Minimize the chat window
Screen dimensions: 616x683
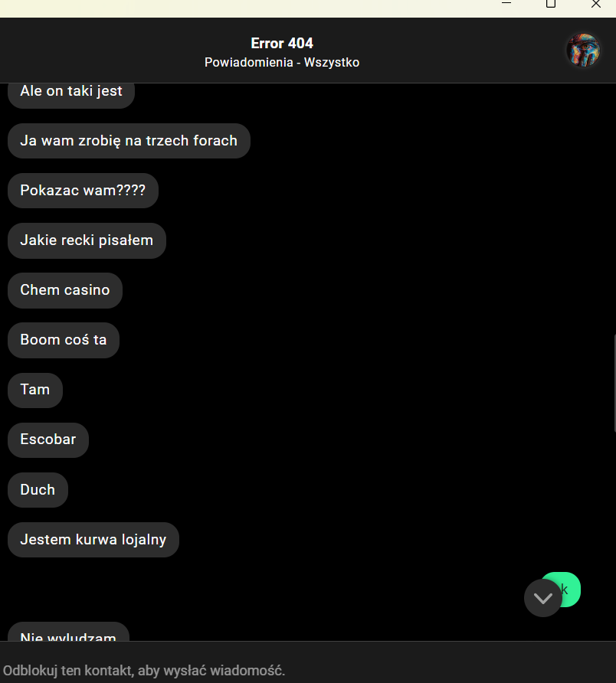pos(506,4)
